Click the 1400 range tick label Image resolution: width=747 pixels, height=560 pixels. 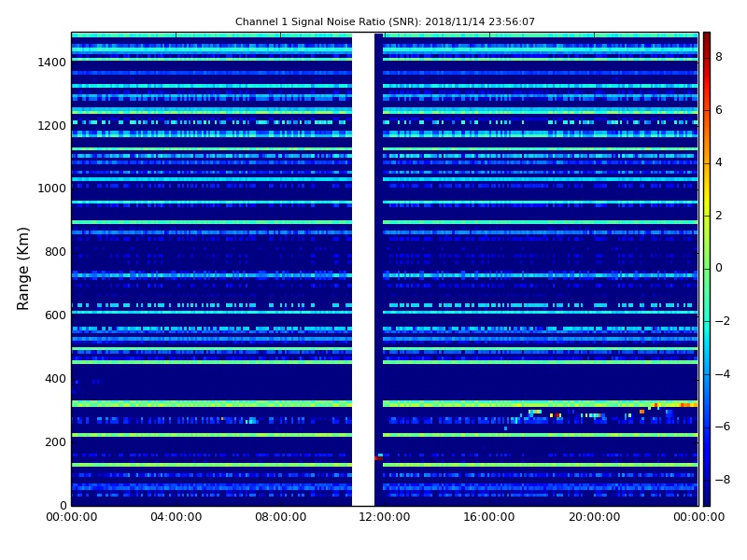[x=52, y=63]
